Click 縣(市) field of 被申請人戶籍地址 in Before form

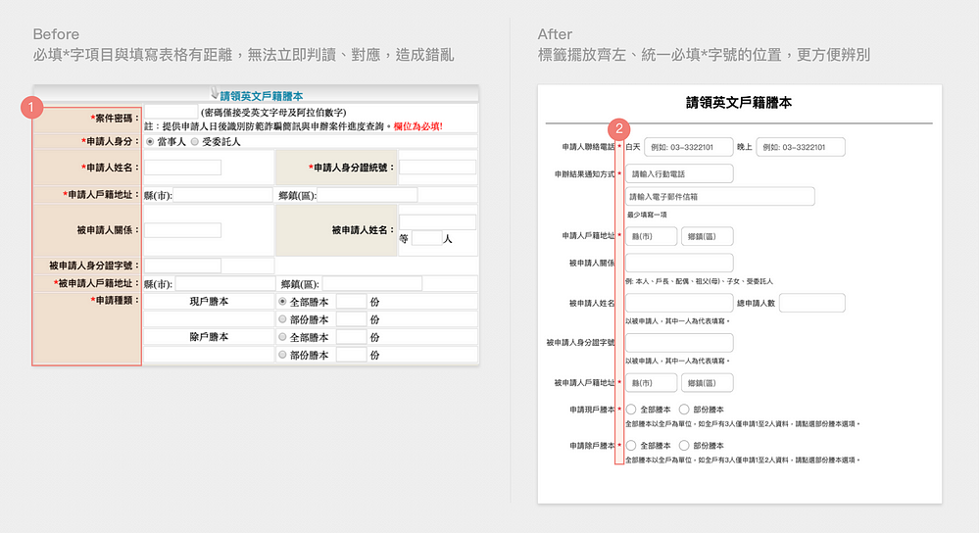[x=225, y=284]
